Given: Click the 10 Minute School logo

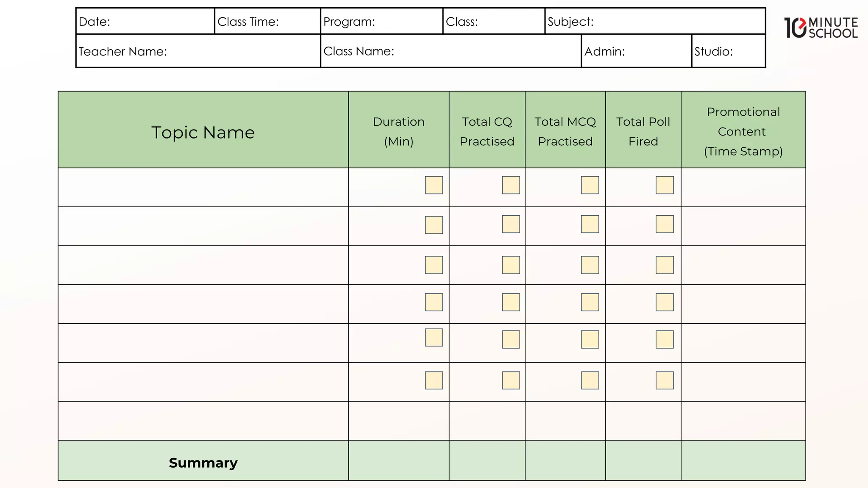Looking at the screenshot, I should coord(821,28).
